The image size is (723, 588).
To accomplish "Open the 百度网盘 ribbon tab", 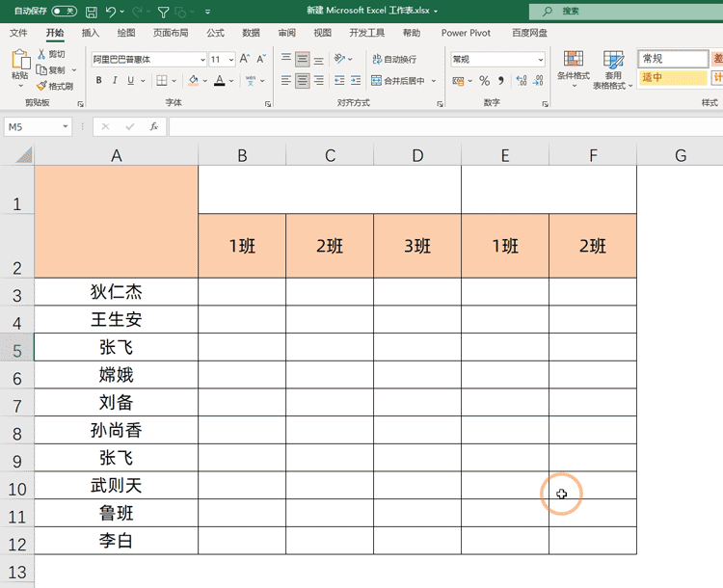I will (x=529, y=33).
